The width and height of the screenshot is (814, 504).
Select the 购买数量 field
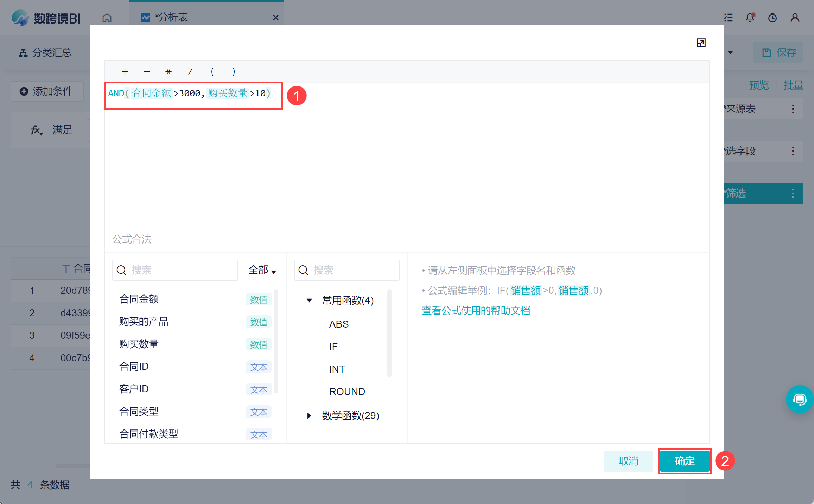click(x=139, y=344)
